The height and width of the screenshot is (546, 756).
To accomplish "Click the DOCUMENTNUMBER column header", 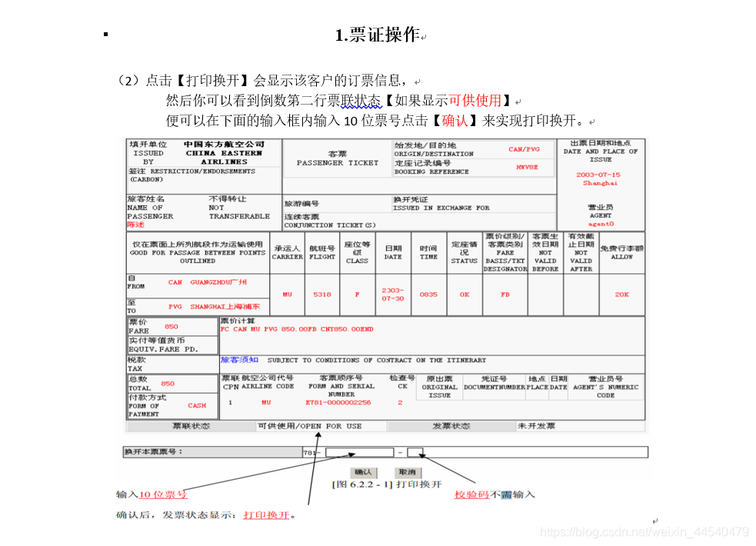I will coord(495,387).
